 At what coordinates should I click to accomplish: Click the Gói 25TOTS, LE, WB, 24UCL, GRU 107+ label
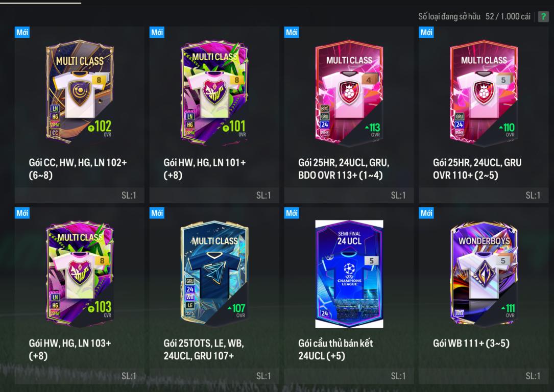[204, 349]
